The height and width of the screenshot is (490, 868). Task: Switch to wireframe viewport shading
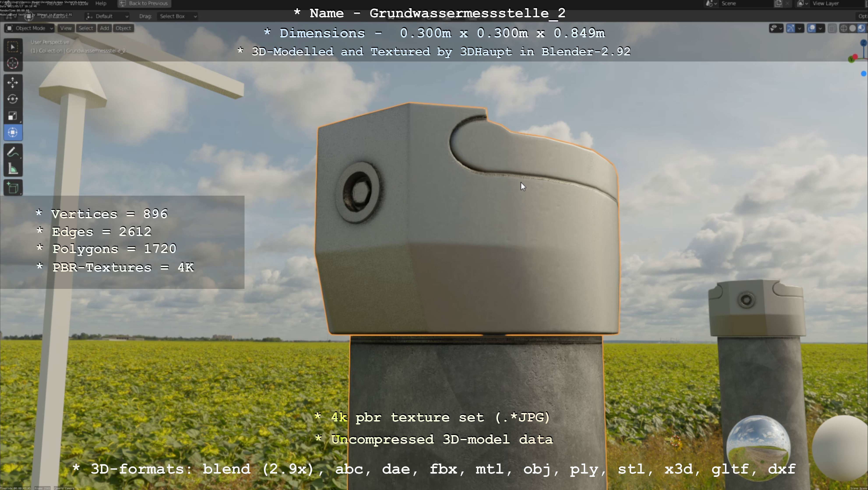click(x=843, y=29)
